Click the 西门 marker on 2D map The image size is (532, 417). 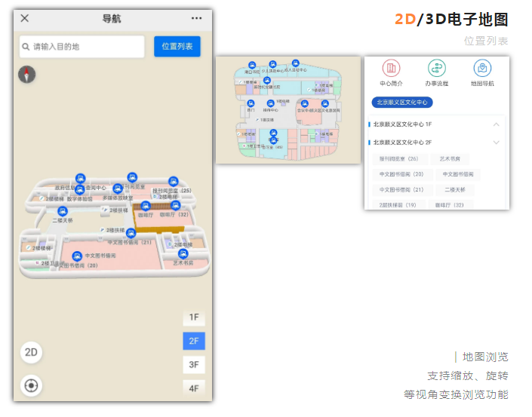coord(251,103)
